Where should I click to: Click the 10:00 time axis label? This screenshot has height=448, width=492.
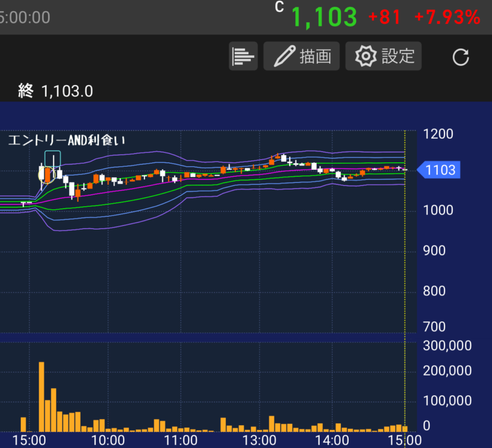108,440
